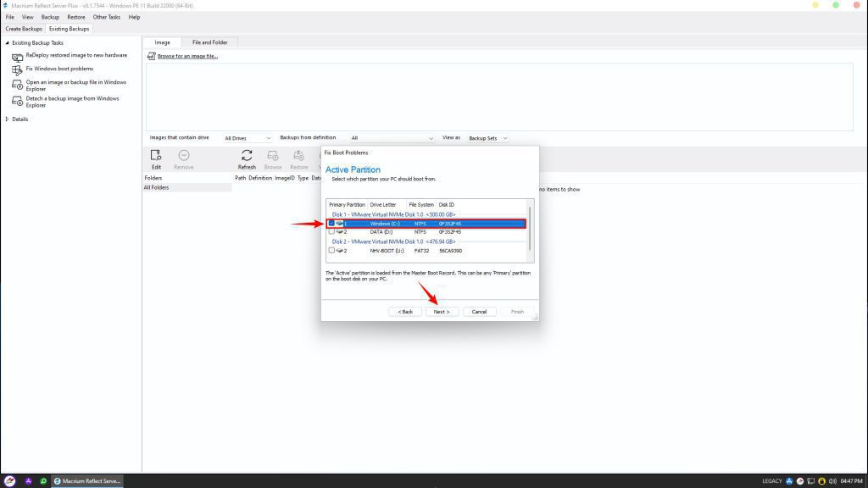Viewport: 868px width, 488px height.
Task: Click the white round tray icon
Action: tap(800, 481)
